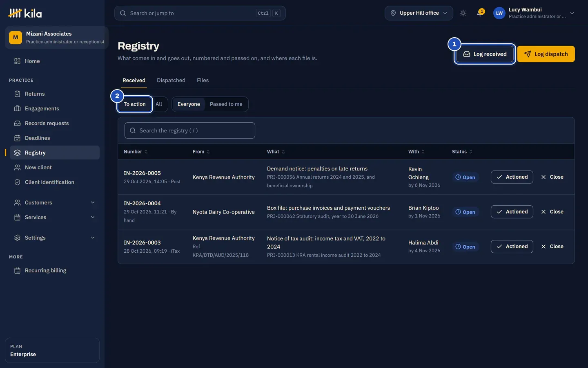Viewport: 588px width, 368px height.
Task: Expand the Services section
Action: click(55, 218)
